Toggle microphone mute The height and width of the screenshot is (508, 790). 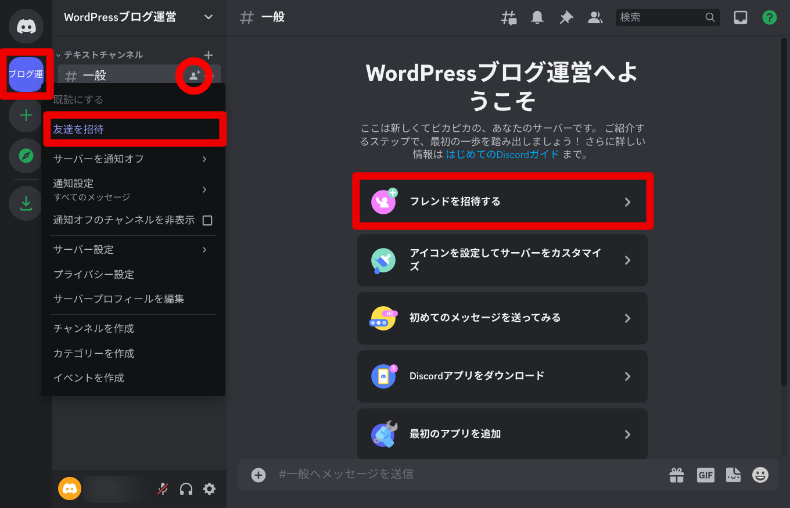click(x=163, y=488)
